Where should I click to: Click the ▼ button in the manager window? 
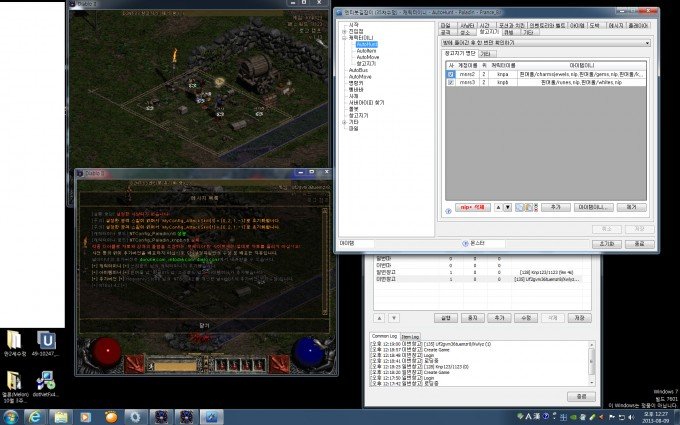point(394,318)
